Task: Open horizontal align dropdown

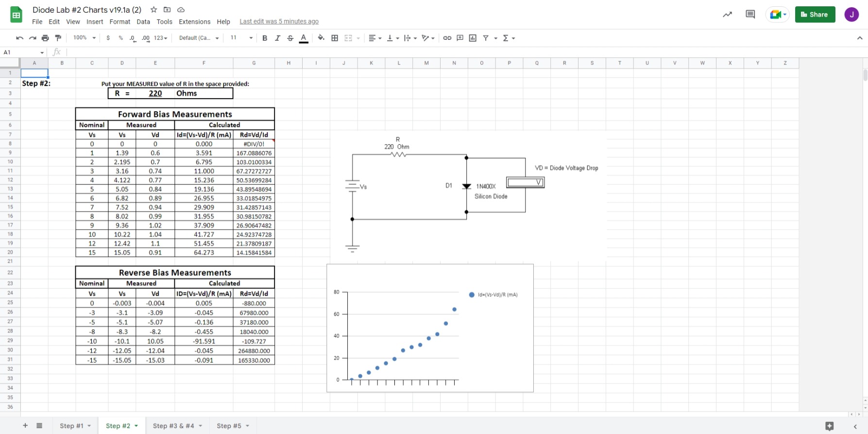Action: pos(375,38)
